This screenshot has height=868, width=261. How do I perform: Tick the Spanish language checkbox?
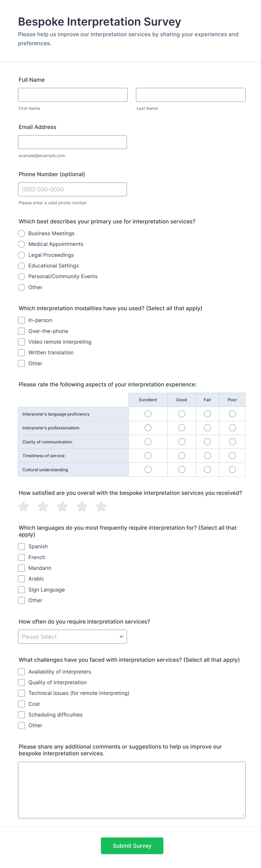(x=22, y=547)
